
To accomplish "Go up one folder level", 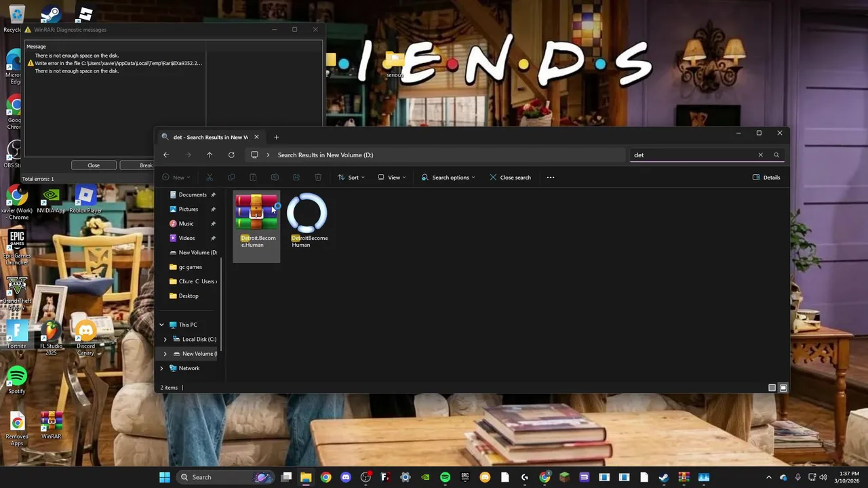I will pyautogui.click(x=210, y=155).
